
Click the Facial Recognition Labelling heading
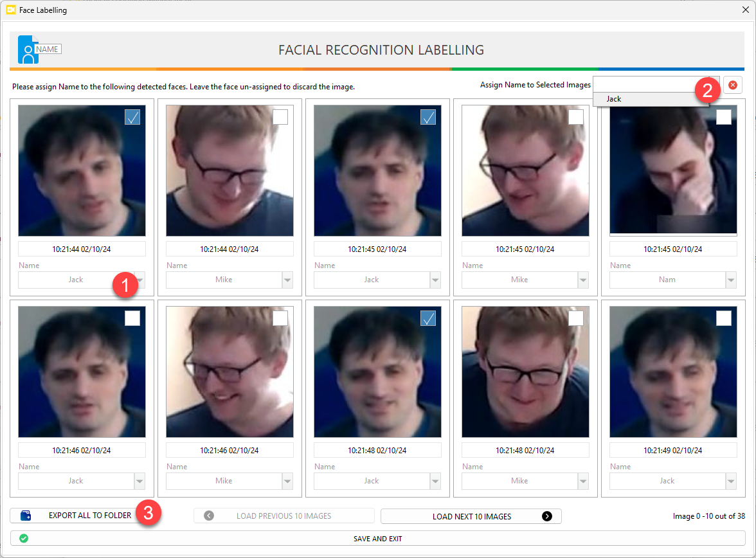coord(381,50)
